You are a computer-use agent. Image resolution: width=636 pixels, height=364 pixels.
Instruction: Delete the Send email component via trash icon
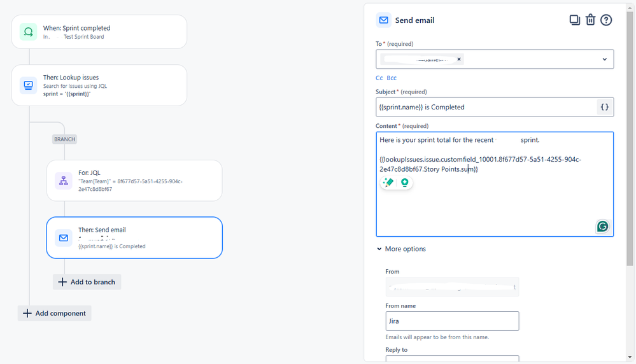coord(590,20)
